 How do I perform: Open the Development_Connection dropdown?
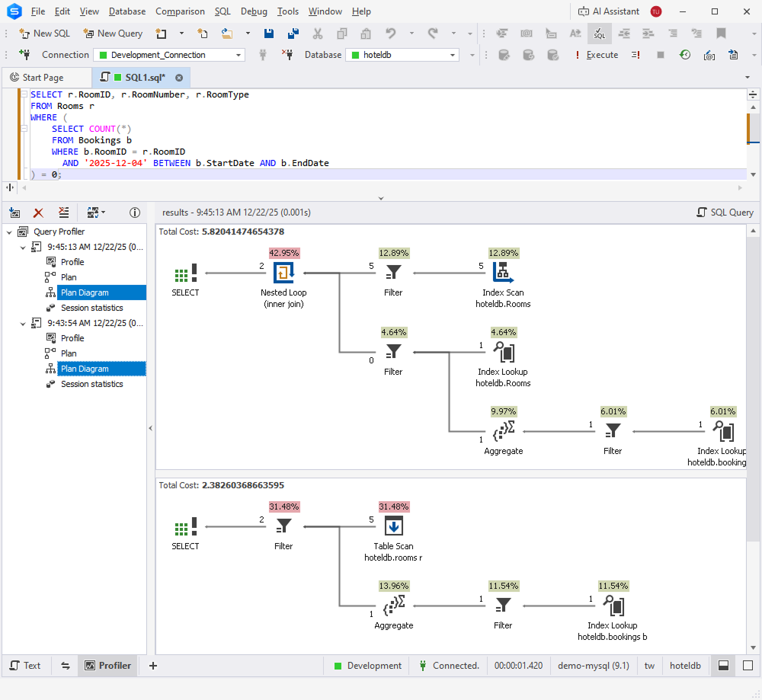coord(239,55)
